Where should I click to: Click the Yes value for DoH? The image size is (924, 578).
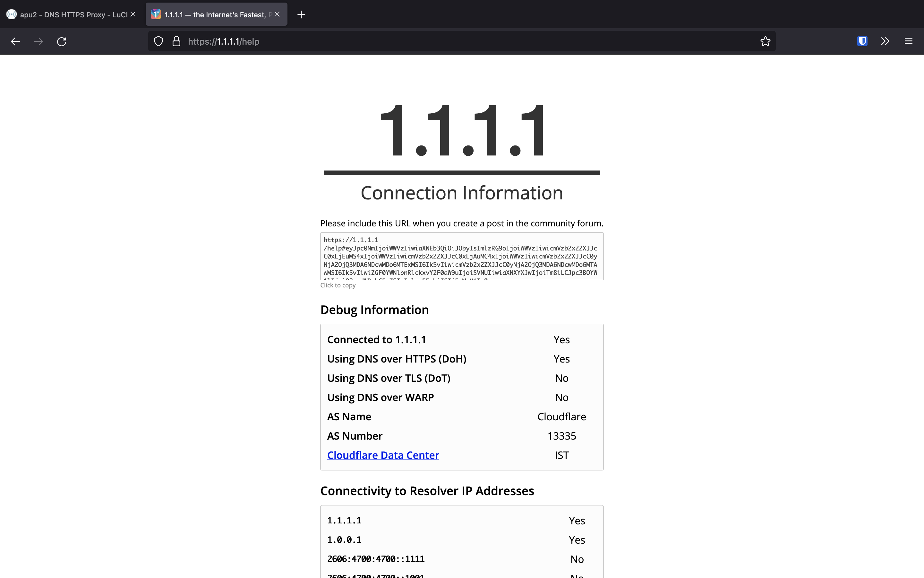(x=562, y=359)
